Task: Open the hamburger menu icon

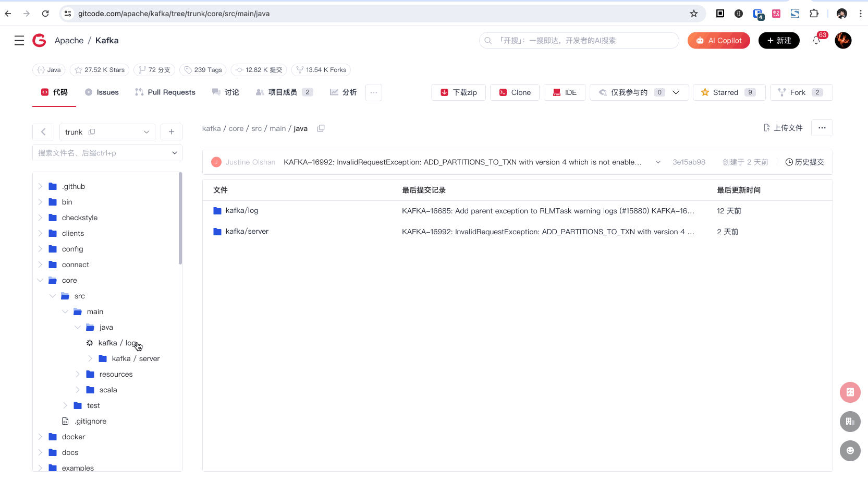Action: click(x=19, y=41)
